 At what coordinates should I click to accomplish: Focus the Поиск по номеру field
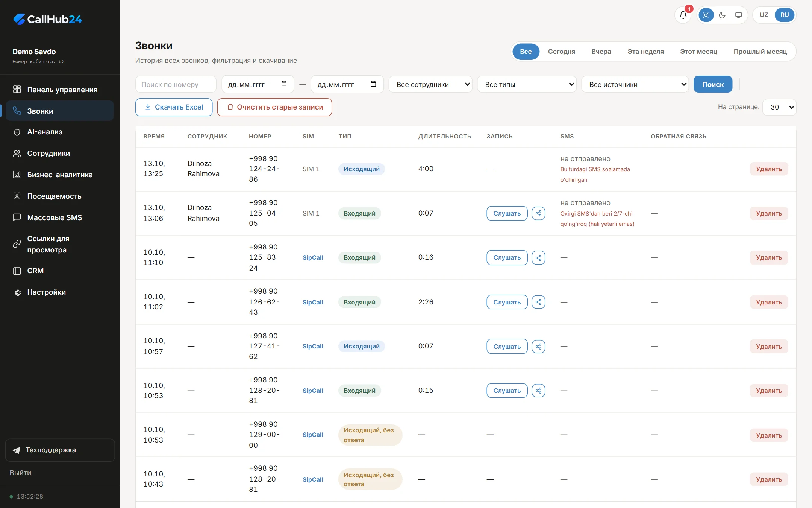[176, 84]
